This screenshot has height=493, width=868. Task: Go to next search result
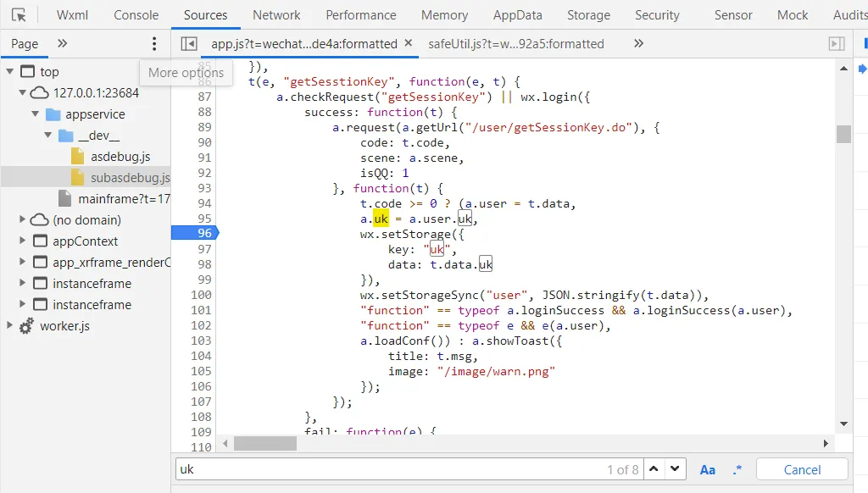[675, 469]
